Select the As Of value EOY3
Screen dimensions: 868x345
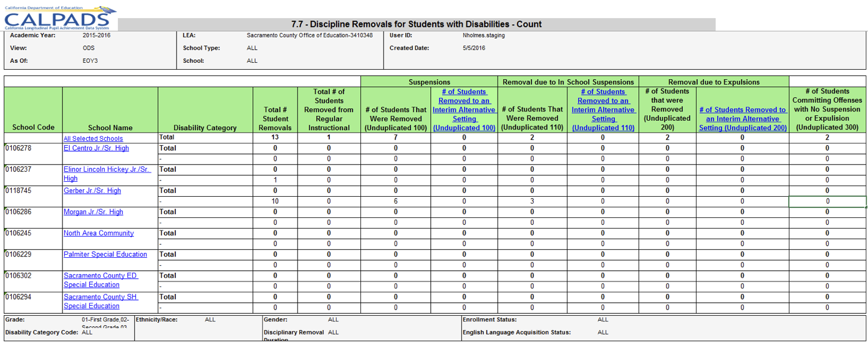click(x=90, y=61)
